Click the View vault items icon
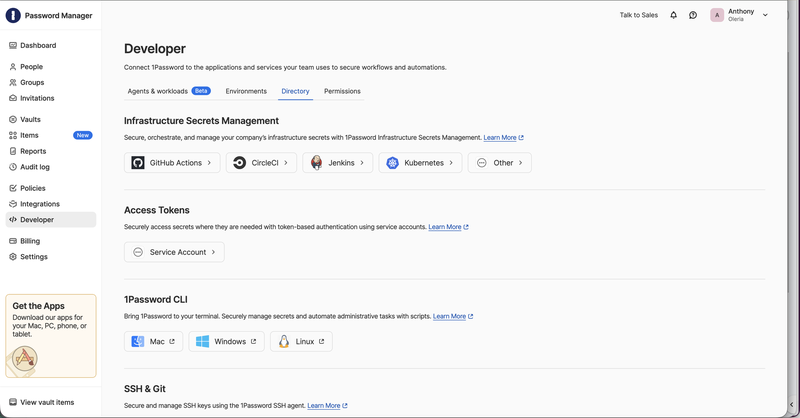 (x=13, y=402)
